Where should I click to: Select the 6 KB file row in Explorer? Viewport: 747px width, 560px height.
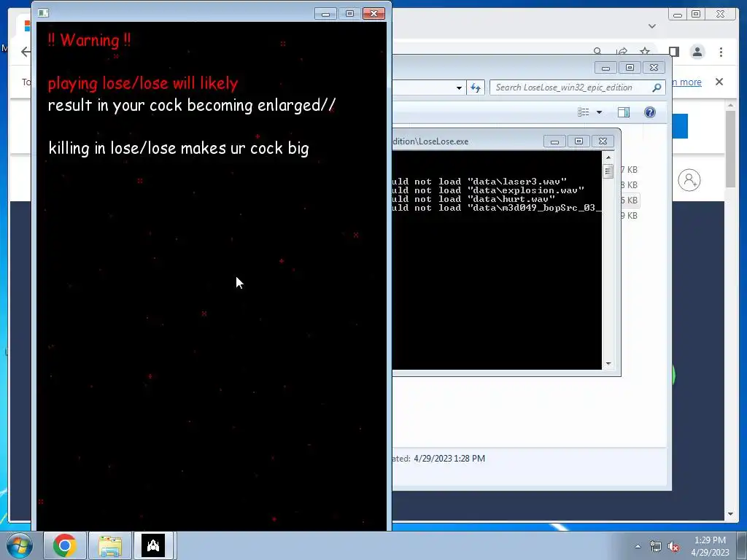coord(630,201)
